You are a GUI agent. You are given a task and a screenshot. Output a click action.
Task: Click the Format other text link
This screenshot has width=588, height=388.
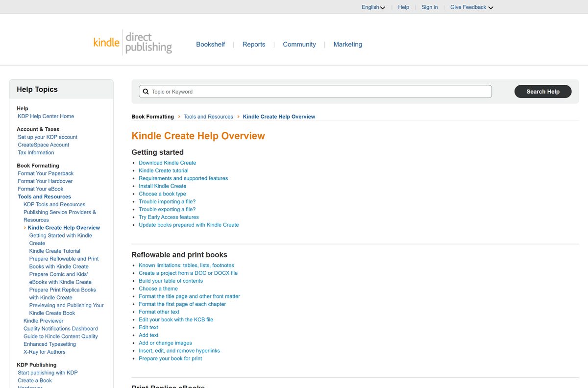click(159, 312)
